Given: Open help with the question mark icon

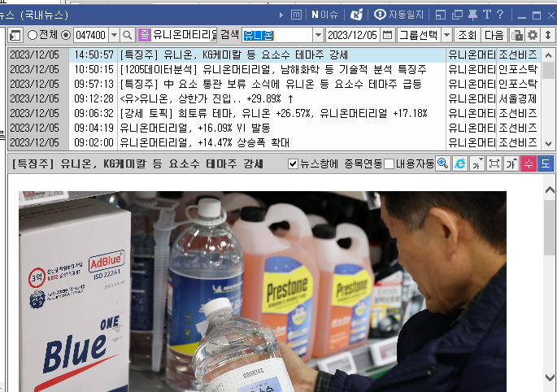Looking at the screenshot, I should coord(500,15).
